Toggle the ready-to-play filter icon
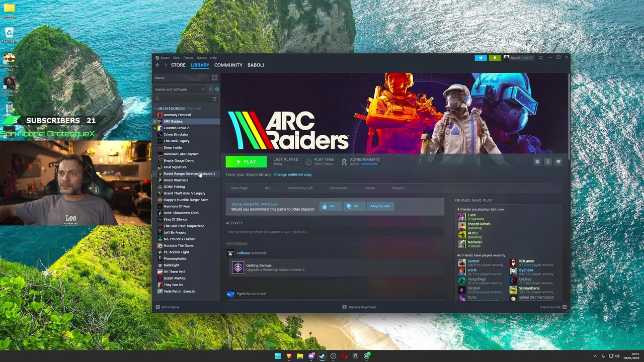 point(217,89)
